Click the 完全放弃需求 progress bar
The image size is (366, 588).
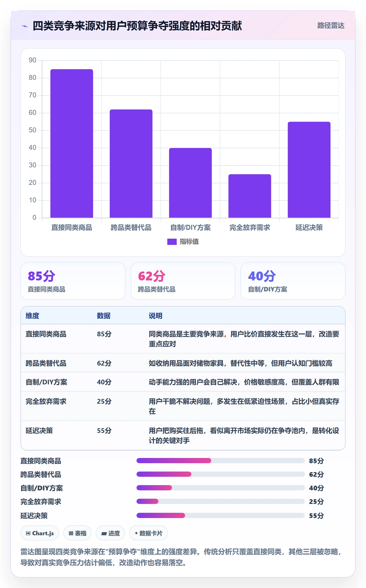click(221, 501)
